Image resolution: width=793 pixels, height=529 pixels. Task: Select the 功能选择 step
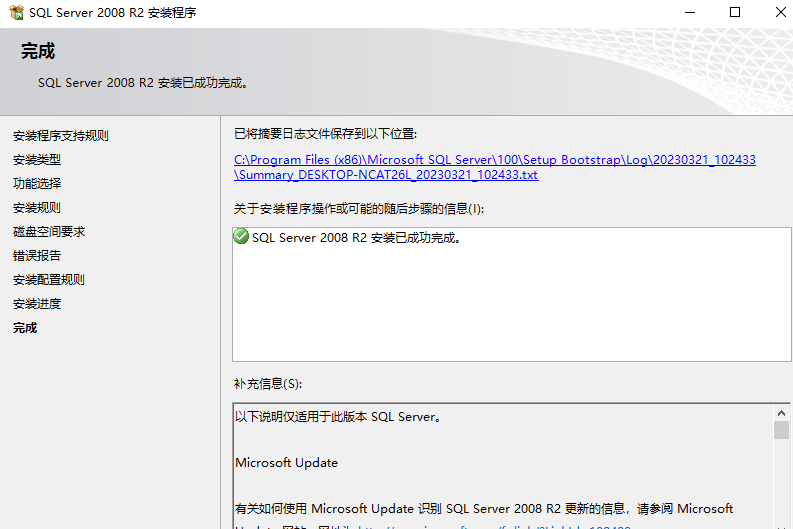point(37,184)
